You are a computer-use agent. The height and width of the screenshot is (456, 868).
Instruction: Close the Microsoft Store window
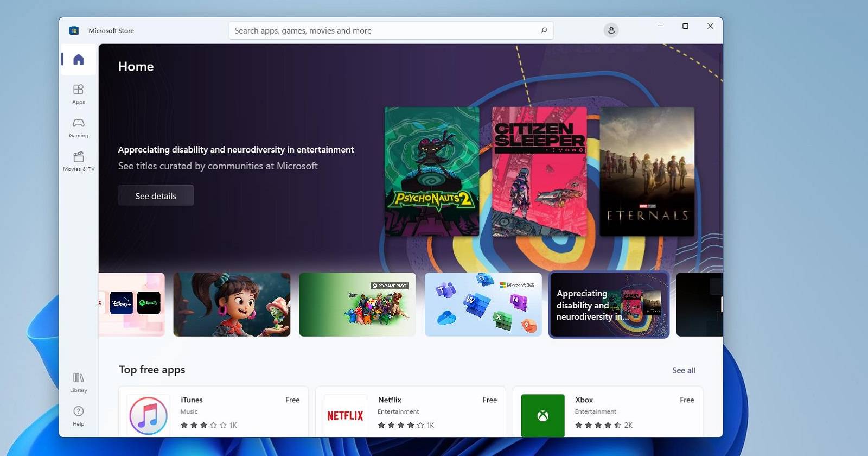tap(710, 26)
